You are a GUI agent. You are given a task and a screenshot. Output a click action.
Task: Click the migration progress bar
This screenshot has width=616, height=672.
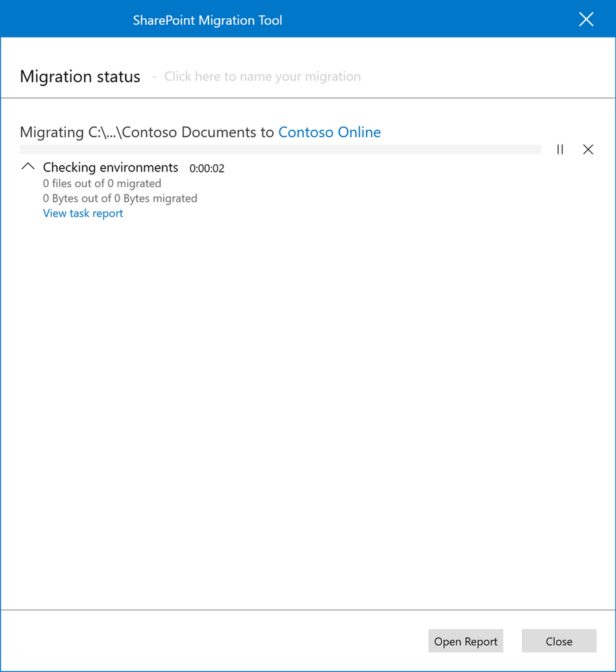tap(280, 149)
